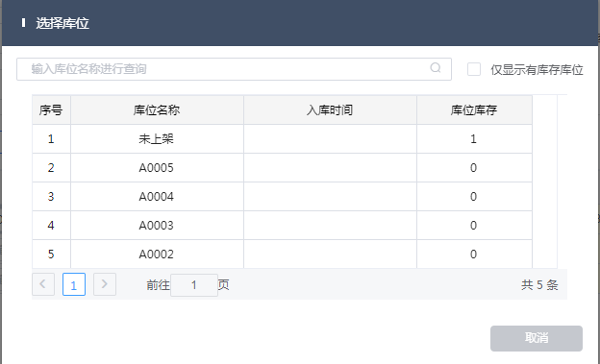Click the 序号 column header
The width and height of the screenshot is (600, 364).
(51, 110)
